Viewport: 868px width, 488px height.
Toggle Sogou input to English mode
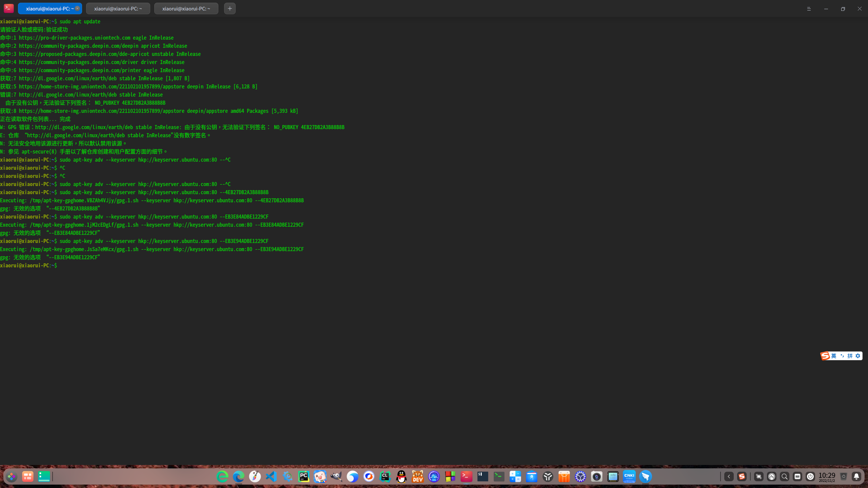pos(834,356)
